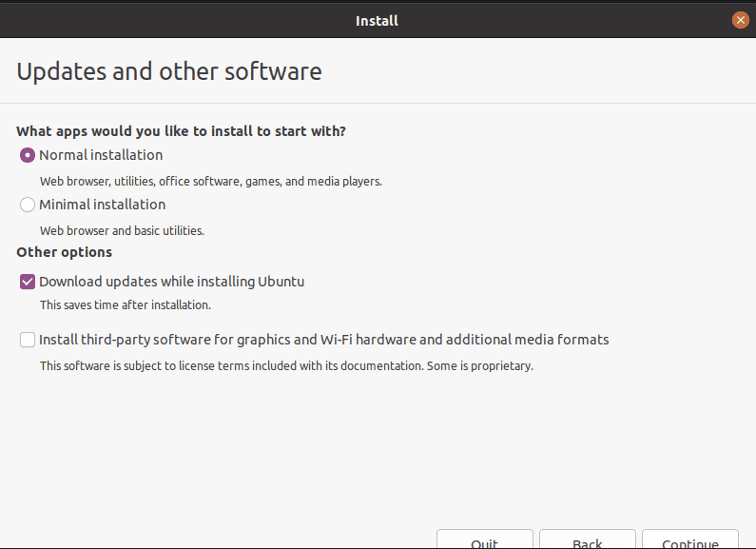Quit the installer using Quit button
Screen dimensions: 756x549
click(485, 540)
